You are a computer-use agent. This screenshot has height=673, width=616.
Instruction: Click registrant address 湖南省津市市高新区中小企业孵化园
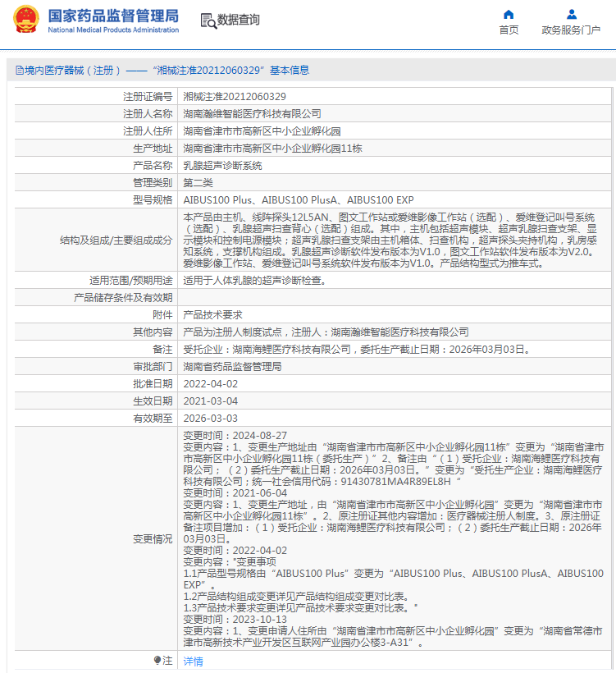(x=262, y=131)
